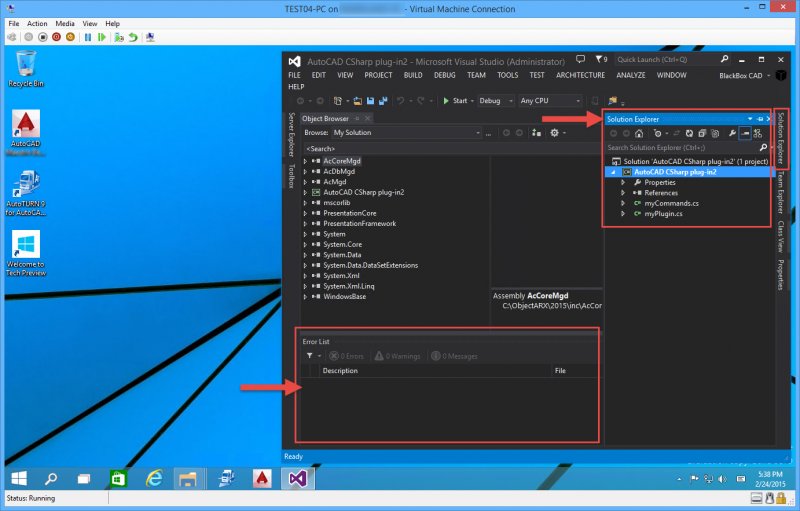Open the Toolbox side tab
This screenshot has width=800, height=511.
[x=291, y=176]
